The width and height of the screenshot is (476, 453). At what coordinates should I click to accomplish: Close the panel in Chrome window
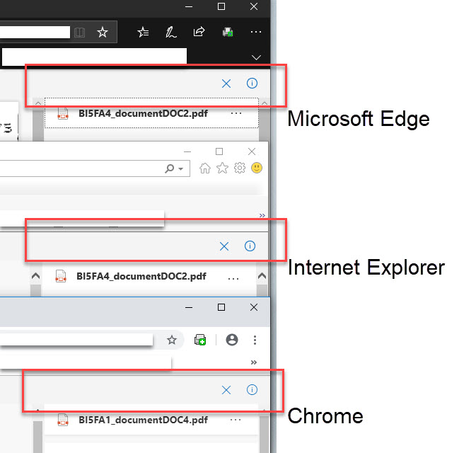point(226,390)
